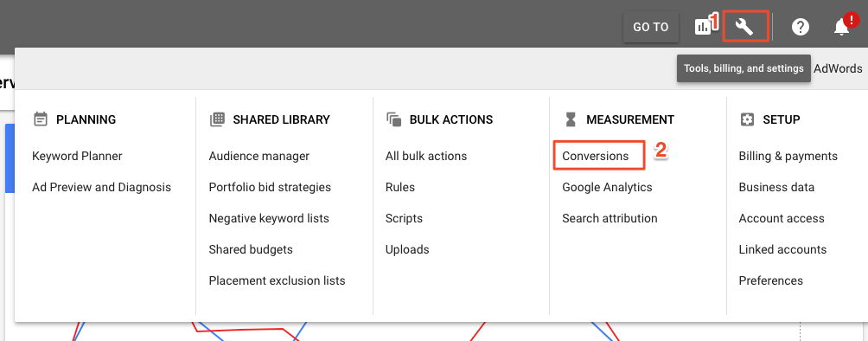
Task: Click the MEASUREMENT heading text
Action: [x=630, y=119]
